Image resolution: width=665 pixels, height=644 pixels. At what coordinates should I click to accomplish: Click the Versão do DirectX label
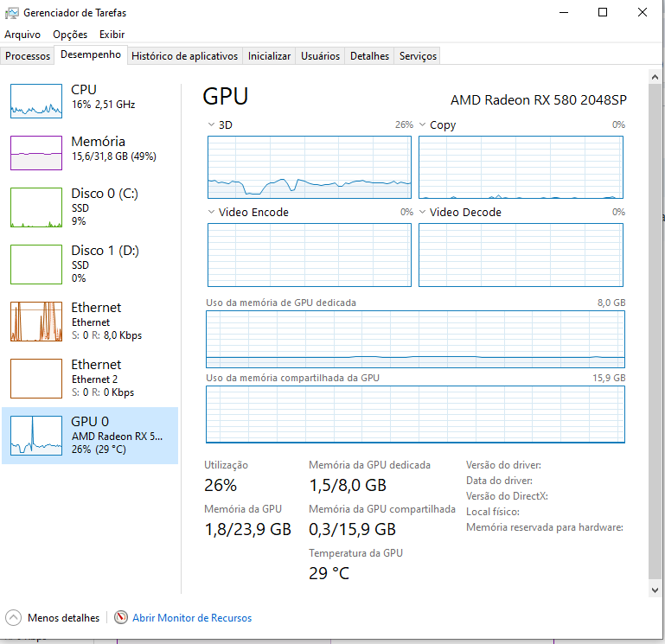(x=507, y=496)
